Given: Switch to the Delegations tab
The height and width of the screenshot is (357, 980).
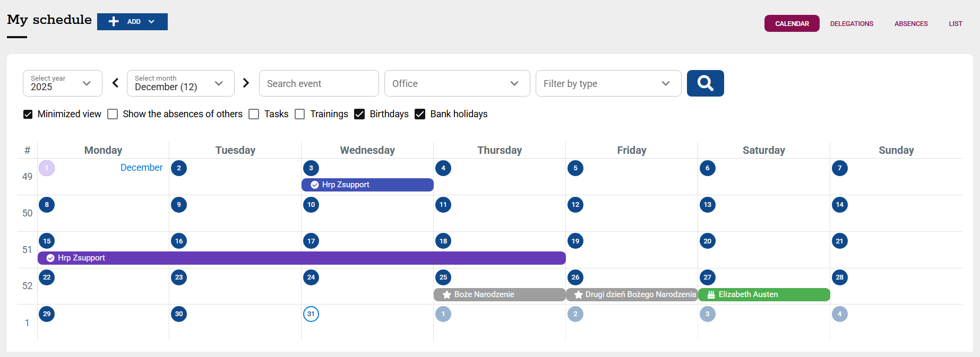Looking at the screenshot, I should pos(852,23).
